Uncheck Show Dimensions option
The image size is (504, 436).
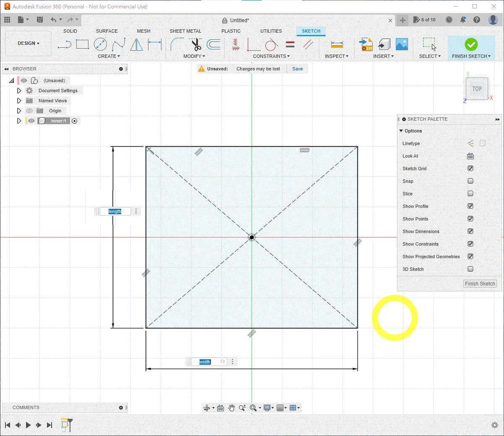coord(470,231)
